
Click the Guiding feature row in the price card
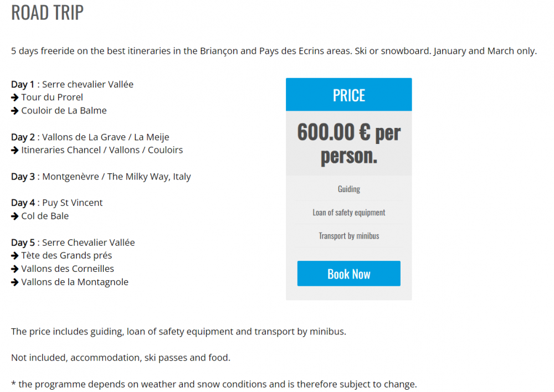[348, 189]
